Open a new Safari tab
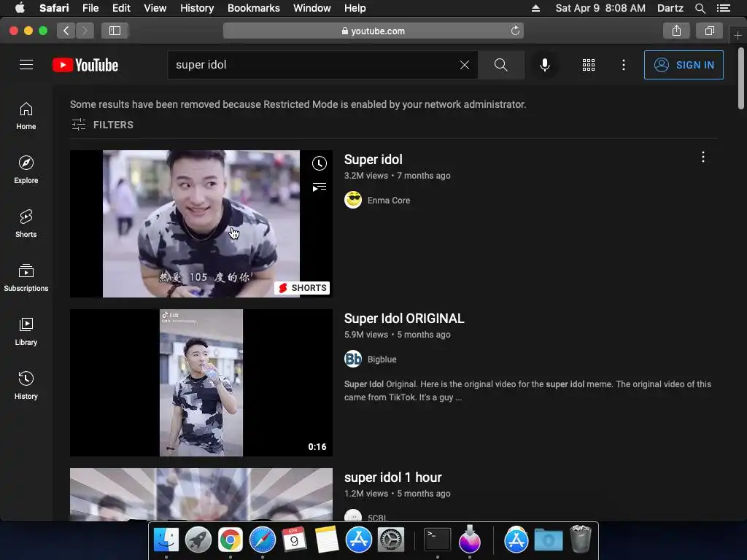This screenshot has height=560, width=747. click(x=738, y=36)
